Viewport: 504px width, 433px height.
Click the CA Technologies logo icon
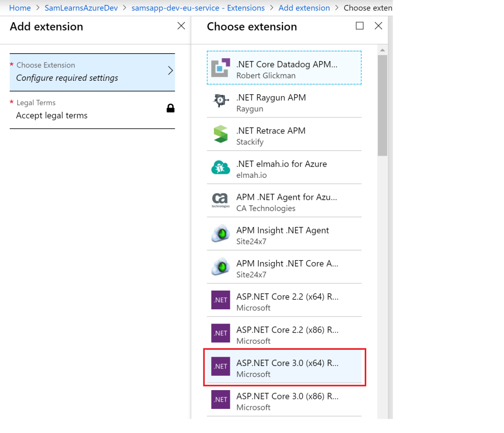(x=220, y=200)
